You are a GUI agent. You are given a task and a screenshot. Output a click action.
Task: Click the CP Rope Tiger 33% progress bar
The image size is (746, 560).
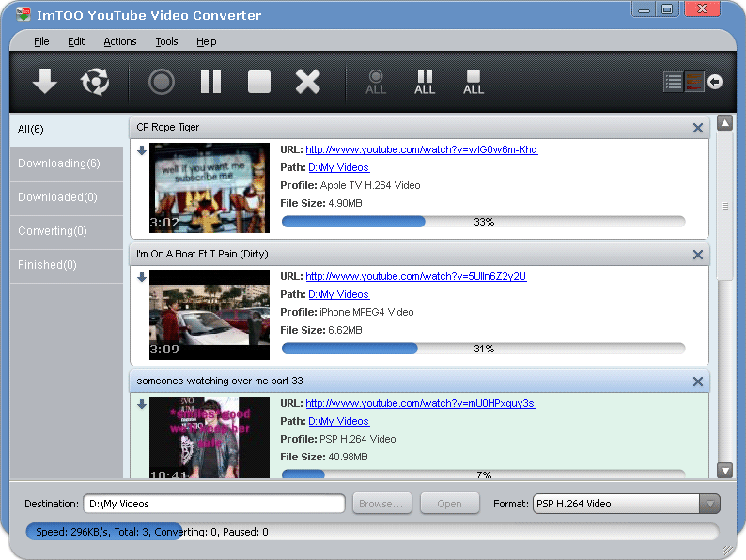483,222
